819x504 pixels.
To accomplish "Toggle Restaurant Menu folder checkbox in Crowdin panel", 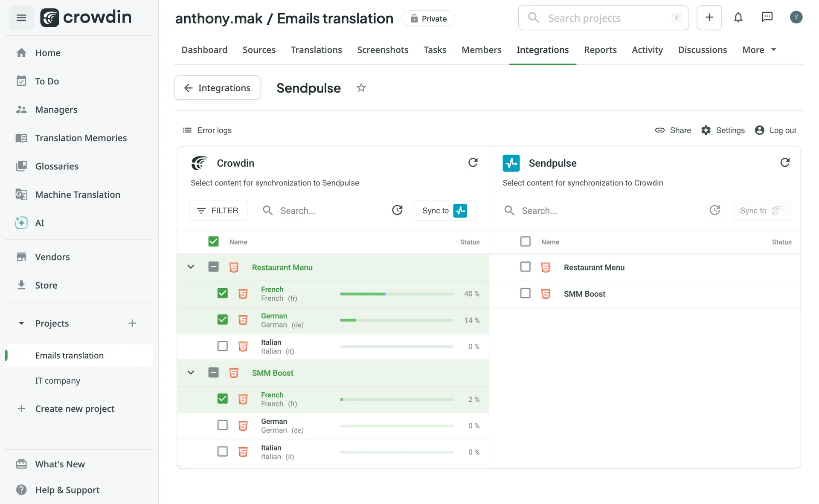I will pyautogui.click(x=213, y=267).
